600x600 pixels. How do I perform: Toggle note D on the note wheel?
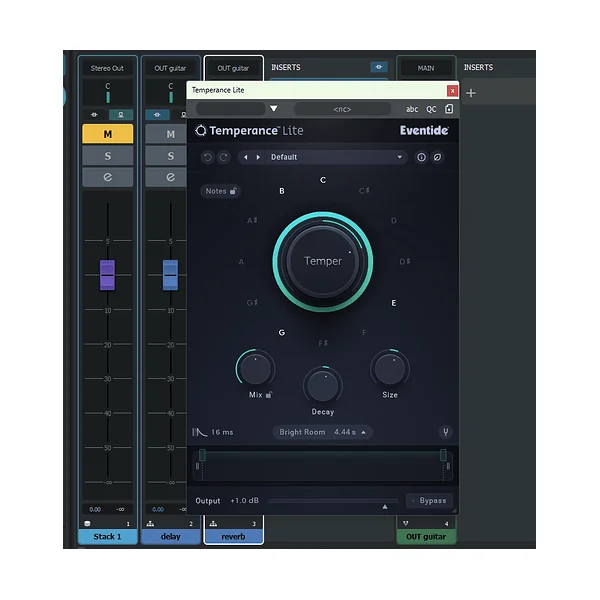[394, 220]
